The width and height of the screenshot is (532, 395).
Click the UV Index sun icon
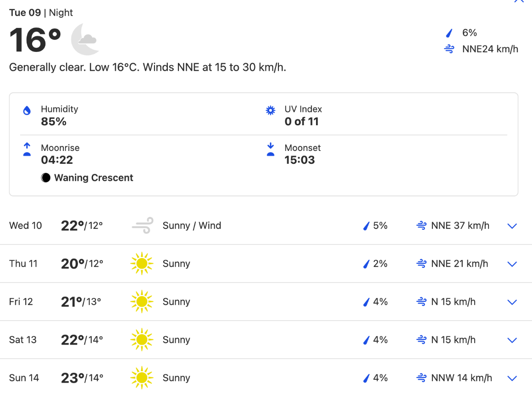pyautogui.click(x=271, y=110)
